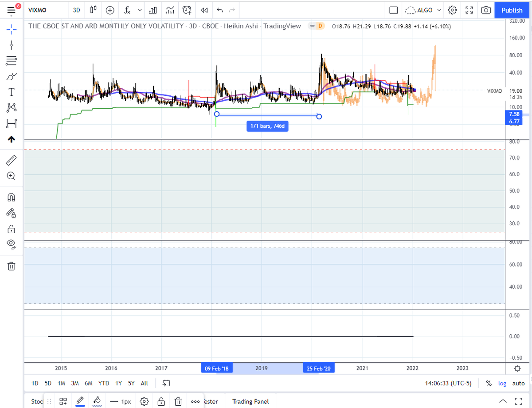Toggle log scale
This screenshot has width=532, height=408.
click(x=502, y=383)
